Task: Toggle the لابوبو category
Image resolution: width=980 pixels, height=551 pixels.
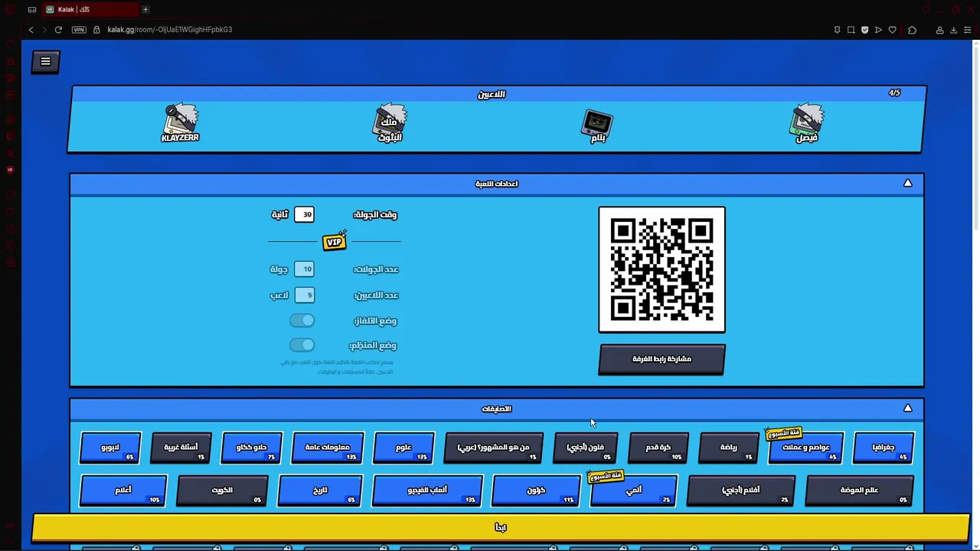Action: [110, 448]
